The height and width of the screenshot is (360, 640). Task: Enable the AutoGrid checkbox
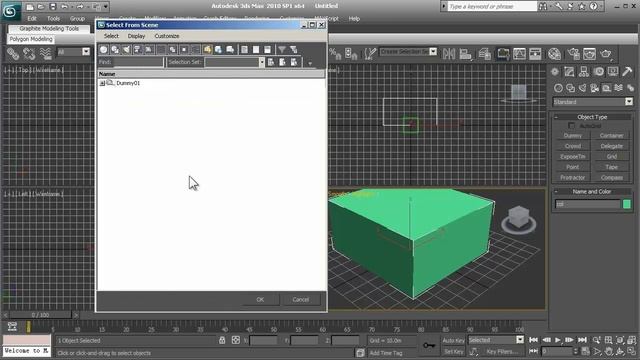571,126
